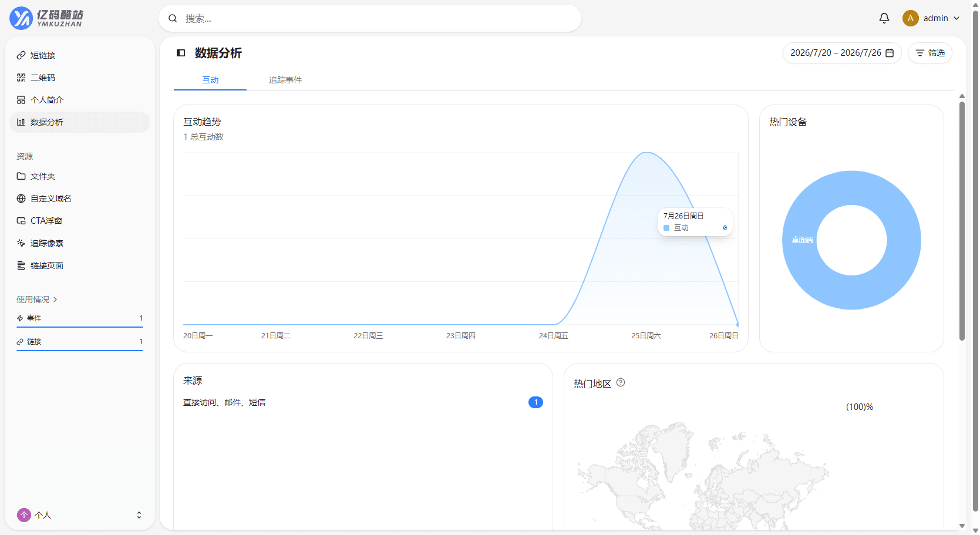The height and width of the screenshot is (535, 980).
Task: Click the YMKUZHAN logo icon
Action: coord(21,18)
